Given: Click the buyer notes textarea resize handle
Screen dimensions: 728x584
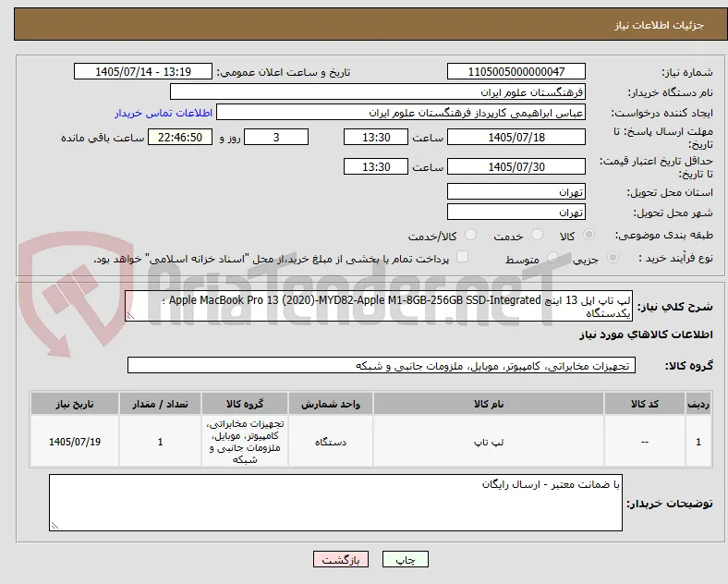Looking at the screenshot, I should (x=55, y=526).
